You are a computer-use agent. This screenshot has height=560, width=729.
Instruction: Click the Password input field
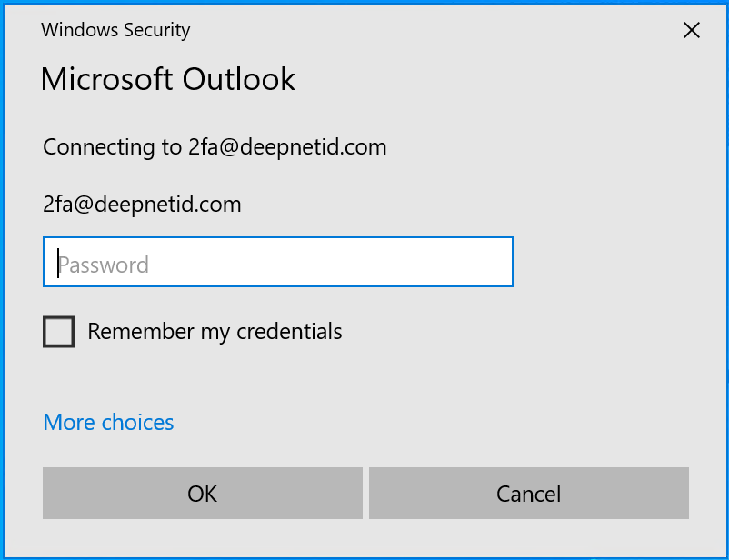[278, 263]
